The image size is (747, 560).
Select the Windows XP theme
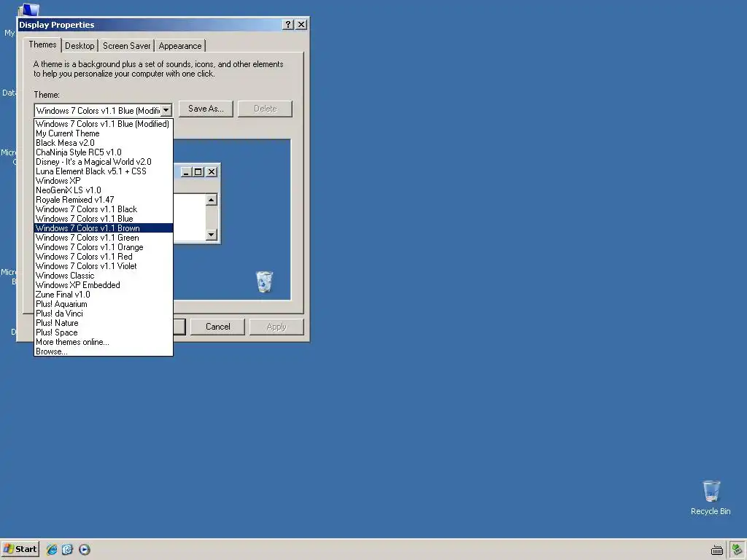click(x=104, y=181)
